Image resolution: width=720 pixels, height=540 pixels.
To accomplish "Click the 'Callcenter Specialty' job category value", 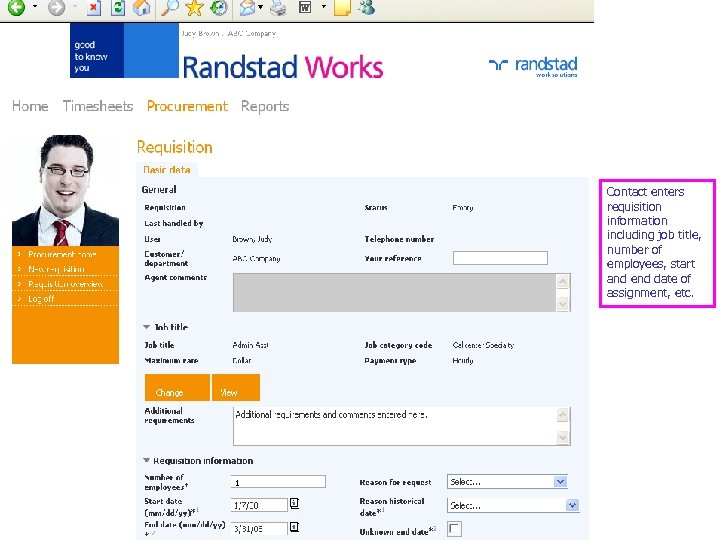I will 483,345.
